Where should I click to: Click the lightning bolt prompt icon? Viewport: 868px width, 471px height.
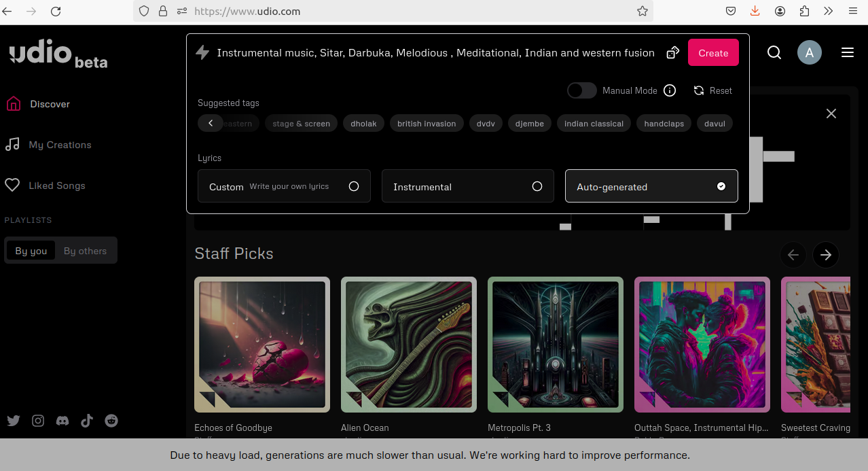pyautogui.click(x=202, y=52)
